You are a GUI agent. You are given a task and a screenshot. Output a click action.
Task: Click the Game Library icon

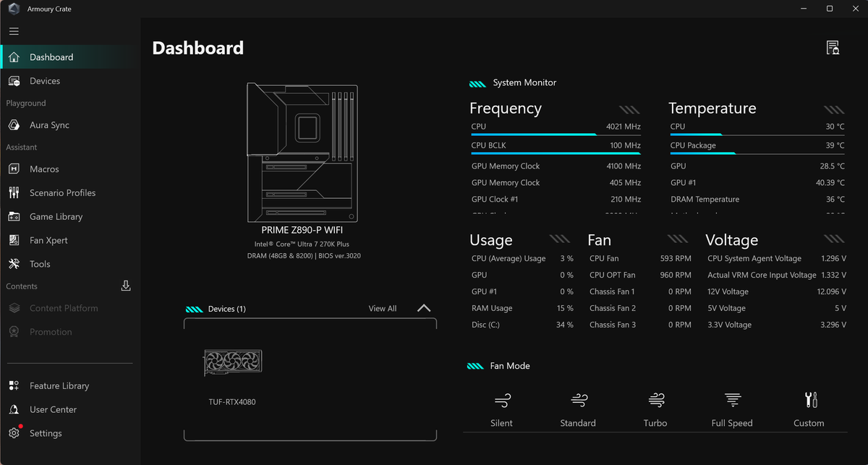click(14, 217)
